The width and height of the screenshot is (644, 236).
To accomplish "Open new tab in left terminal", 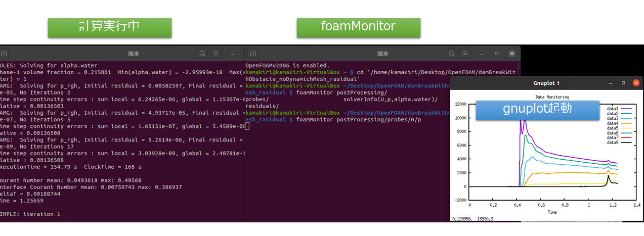I will (x=5, y=54).
